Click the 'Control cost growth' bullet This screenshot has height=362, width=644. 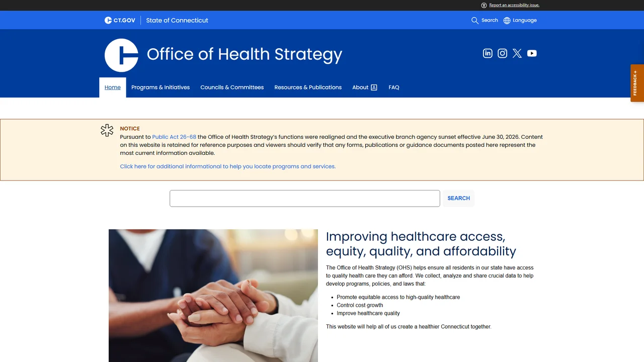[360, 305]
